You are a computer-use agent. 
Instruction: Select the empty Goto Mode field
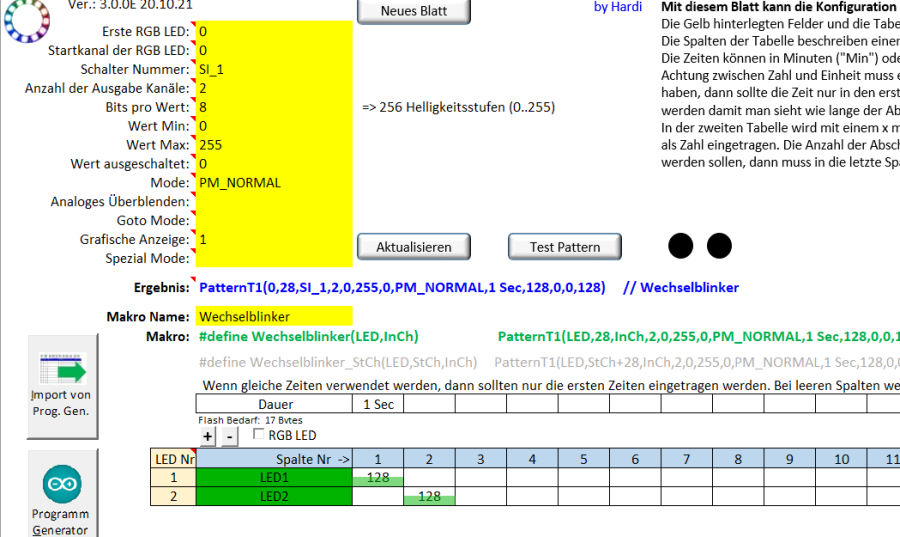pos(274,221)
